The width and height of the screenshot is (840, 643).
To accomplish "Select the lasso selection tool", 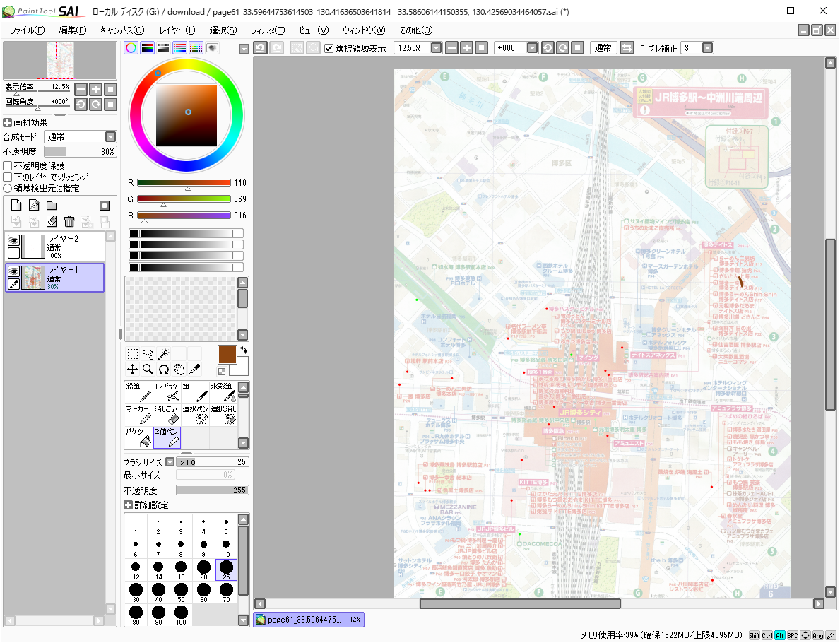I will tap(148, 353).
